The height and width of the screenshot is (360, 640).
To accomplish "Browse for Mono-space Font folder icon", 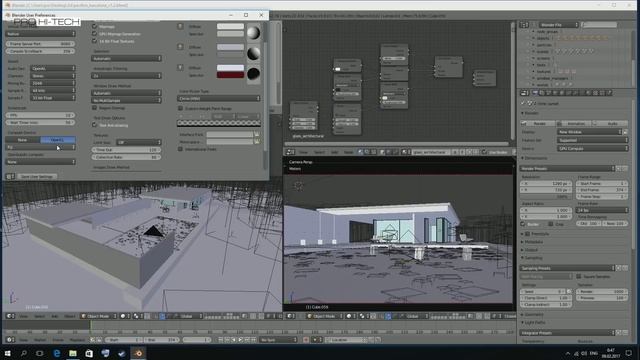I will (x=257, y=142).
